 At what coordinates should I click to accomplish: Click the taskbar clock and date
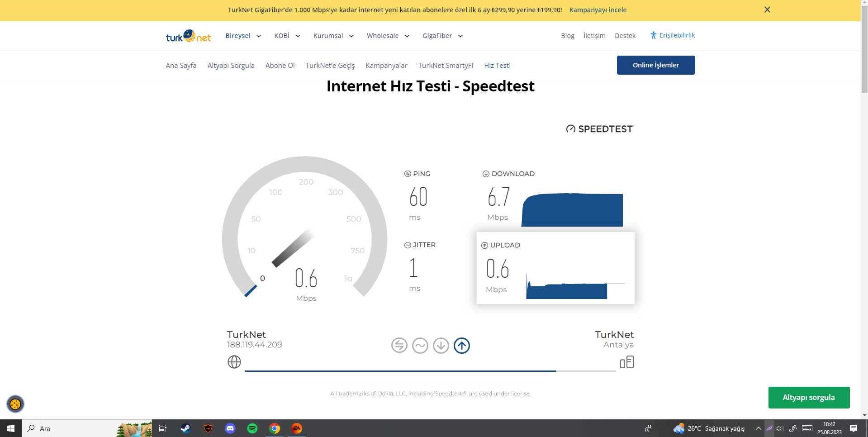pos(829,428)
